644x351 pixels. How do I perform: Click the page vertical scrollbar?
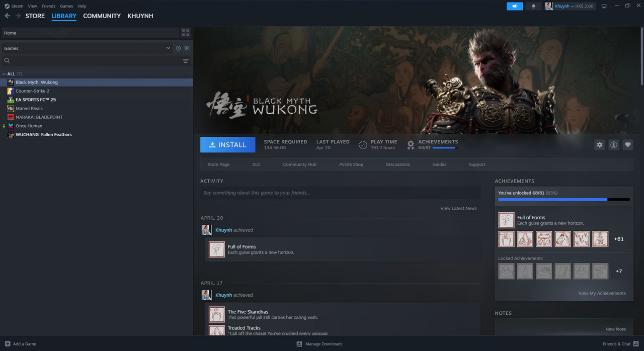point(642,55)
